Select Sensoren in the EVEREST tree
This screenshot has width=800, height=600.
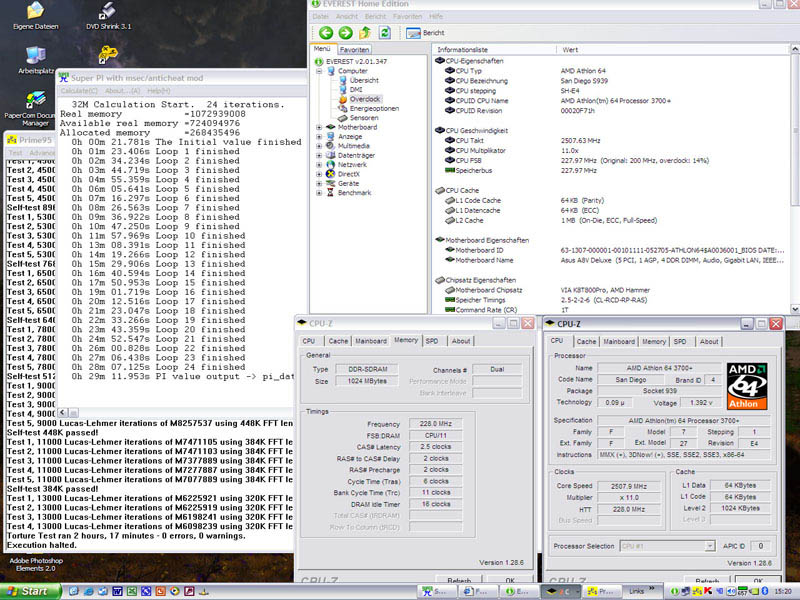363,118
